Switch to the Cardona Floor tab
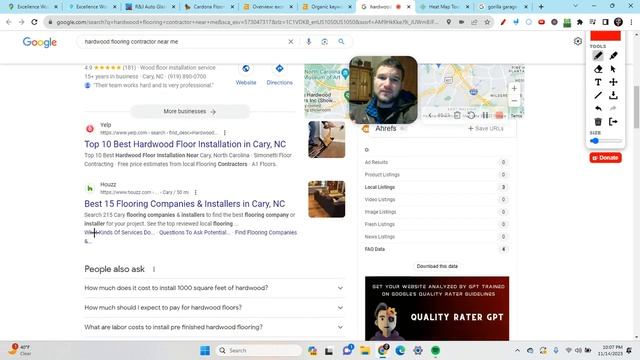 209,7
